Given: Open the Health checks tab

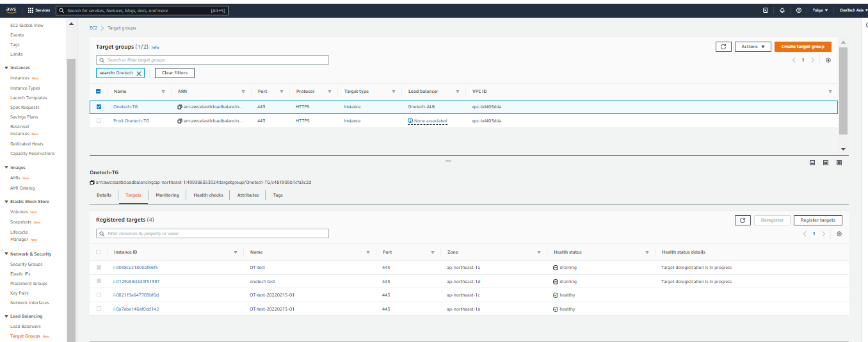Looking at the screenshot, I should click(x=208, y=195).
